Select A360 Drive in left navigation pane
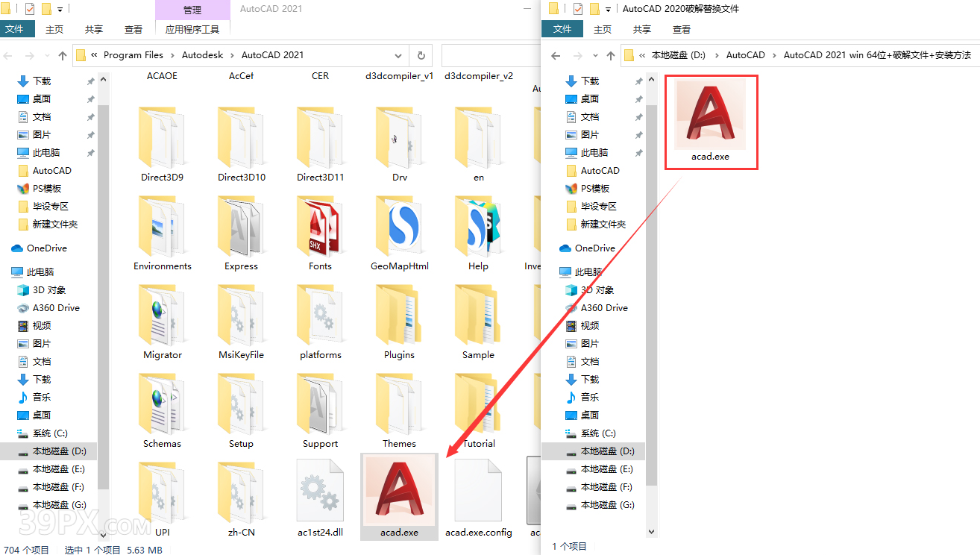Image resolution: width=980 pixels, height=555 pixels. tap(56, 307)
